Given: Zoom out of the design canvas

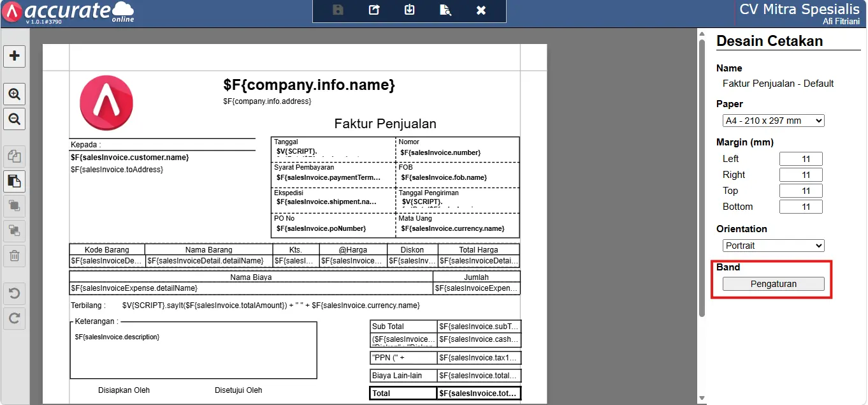Looking at the screenshot, I should click(15, 118).
